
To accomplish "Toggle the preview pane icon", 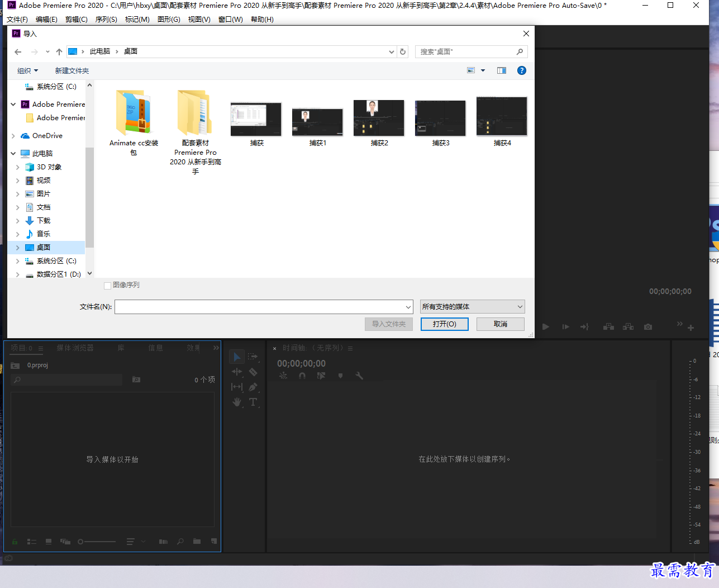I will tap(502, 70).
